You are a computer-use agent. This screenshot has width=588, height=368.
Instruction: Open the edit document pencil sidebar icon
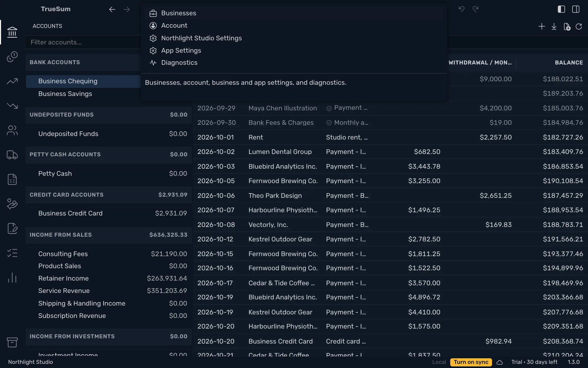pos(12,228)
